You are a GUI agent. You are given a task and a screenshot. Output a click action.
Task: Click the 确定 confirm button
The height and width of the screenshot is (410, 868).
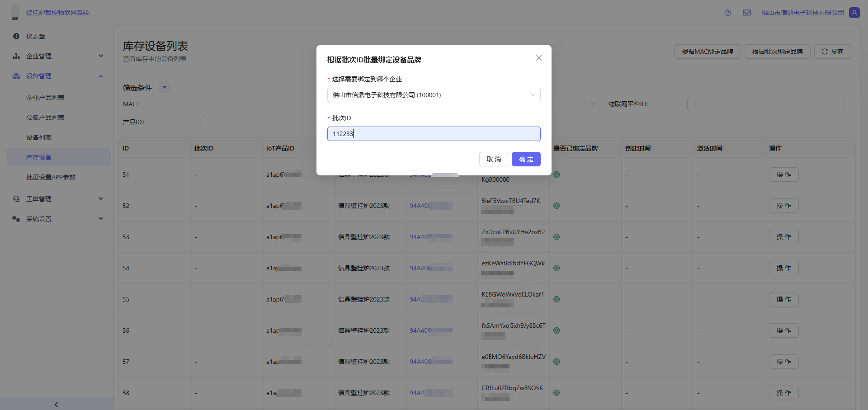526,159
